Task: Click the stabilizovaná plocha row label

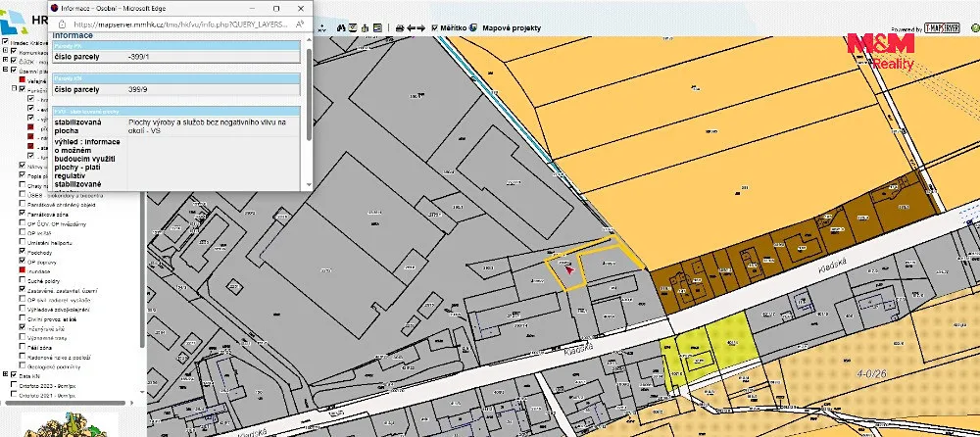Action: click(76, 127)
